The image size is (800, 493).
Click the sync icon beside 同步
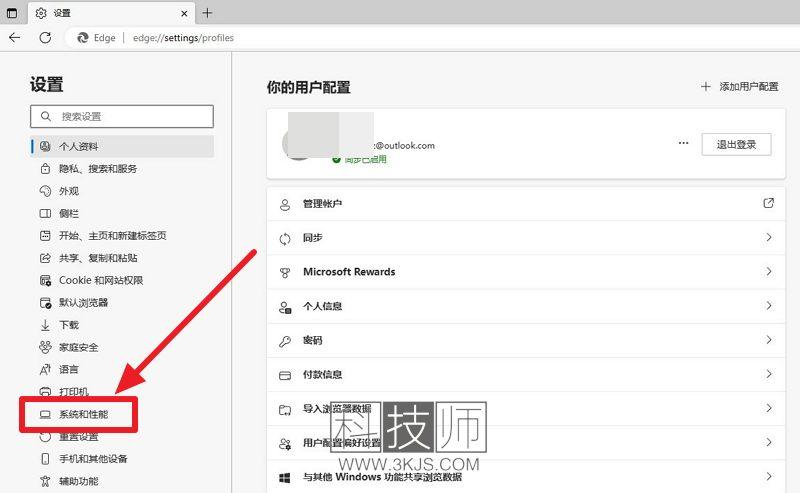point(285,239)
